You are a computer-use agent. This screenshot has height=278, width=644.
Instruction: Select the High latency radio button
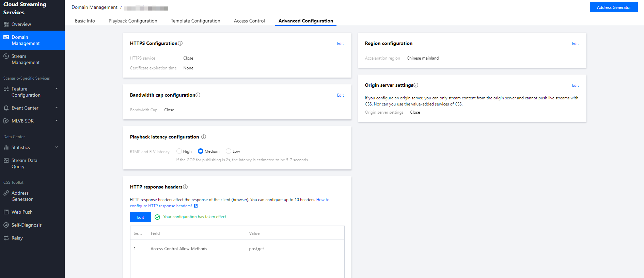point(179,151)
